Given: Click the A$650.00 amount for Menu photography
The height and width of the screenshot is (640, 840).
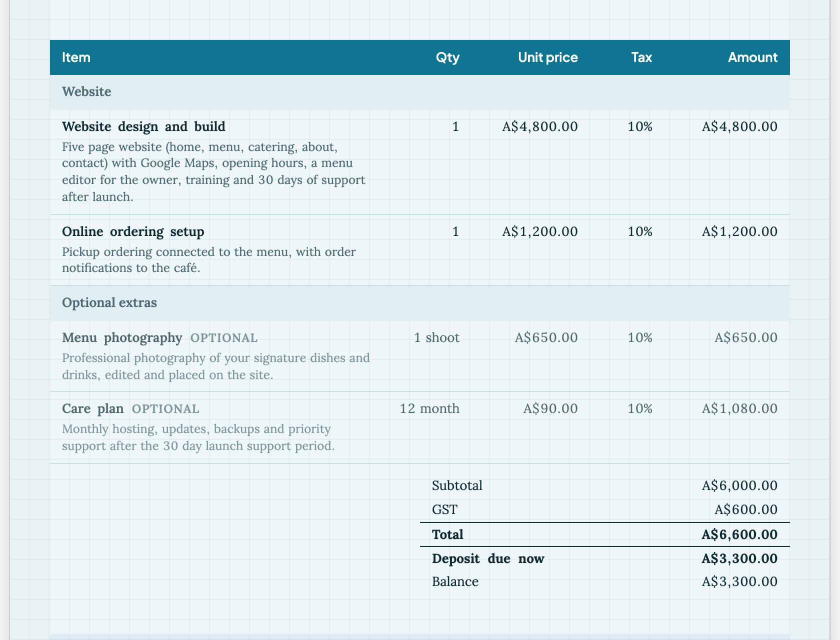Looking at the screenshot, I should click(746, 337).
